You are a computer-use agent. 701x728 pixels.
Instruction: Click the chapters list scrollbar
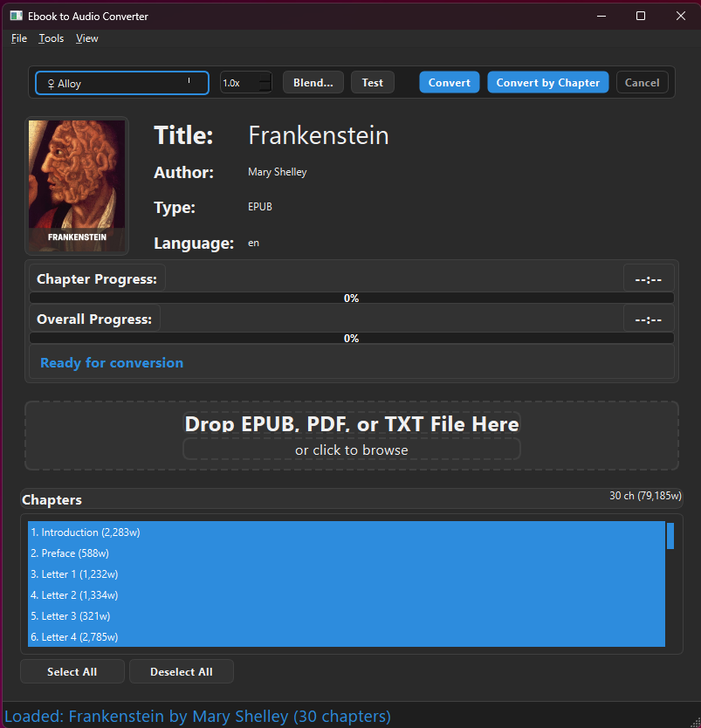click(x=670, y=536)
